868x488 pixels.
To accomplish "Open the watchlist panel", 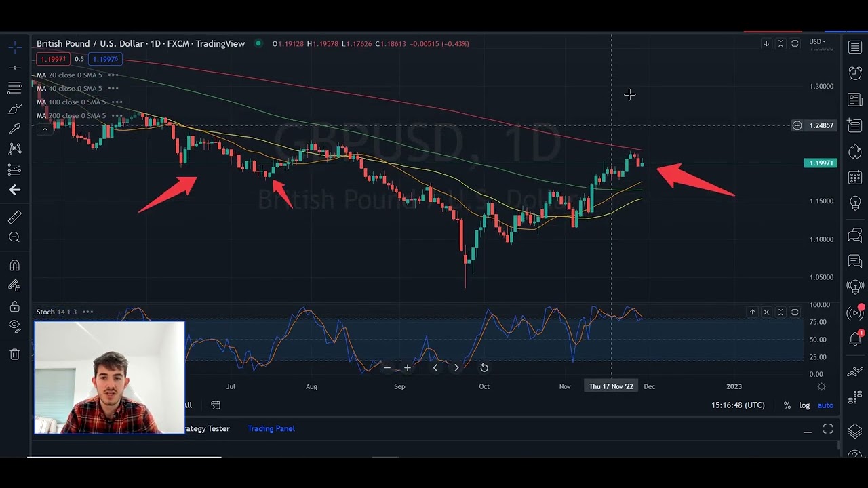I will click(x=854, y=47).
